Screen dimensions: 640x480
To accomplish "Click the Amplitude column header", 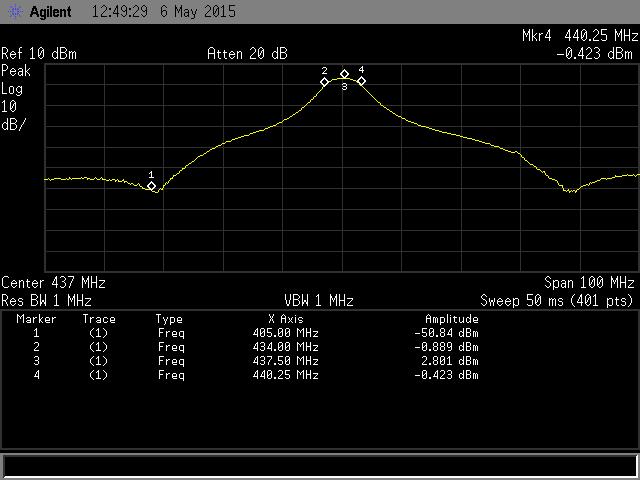I will pyautogui.click(x=452, y=319).
